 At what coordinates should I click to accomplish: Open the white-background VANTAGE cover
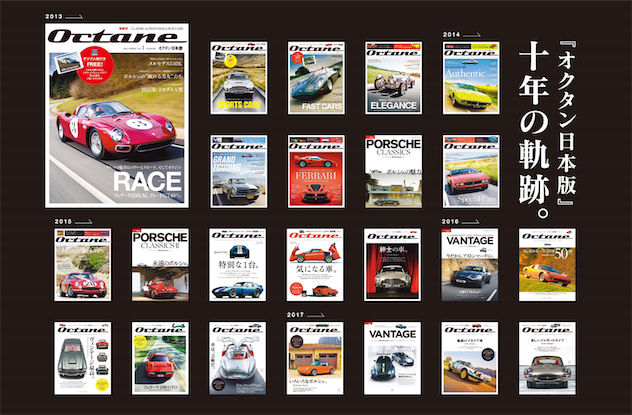[392, 358]
